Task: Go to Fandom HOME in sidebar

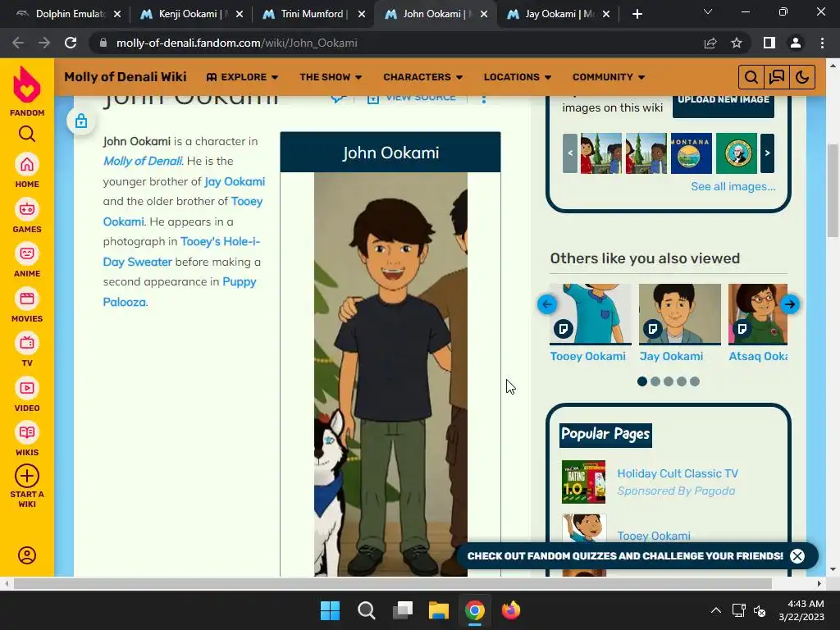Action: click(27, 171)
